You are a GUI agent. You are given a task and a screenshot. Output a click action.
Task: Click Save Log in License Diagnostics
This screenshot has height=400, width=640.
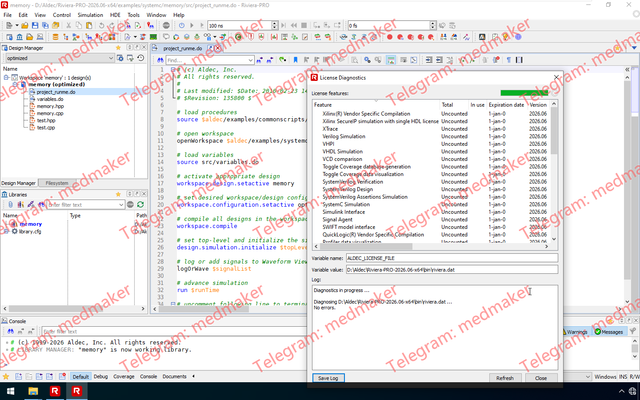pos(328,378)
